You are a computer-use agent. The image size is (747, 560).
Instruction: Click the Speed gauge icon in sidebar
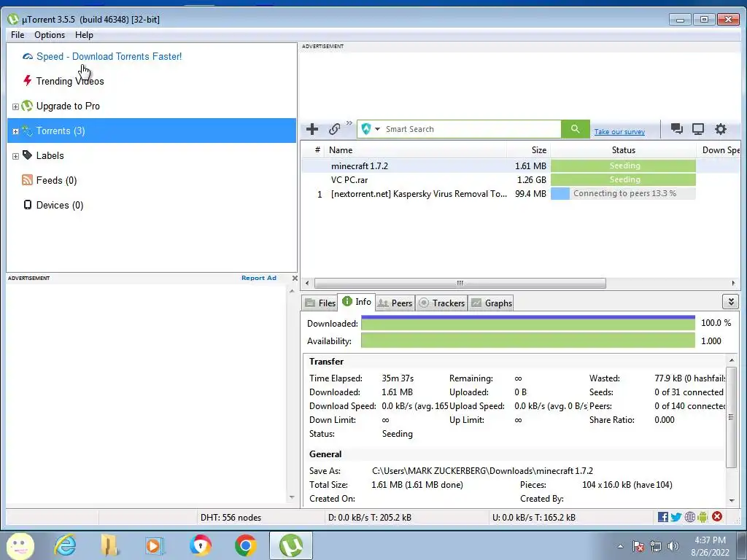[x=28, y=56]
